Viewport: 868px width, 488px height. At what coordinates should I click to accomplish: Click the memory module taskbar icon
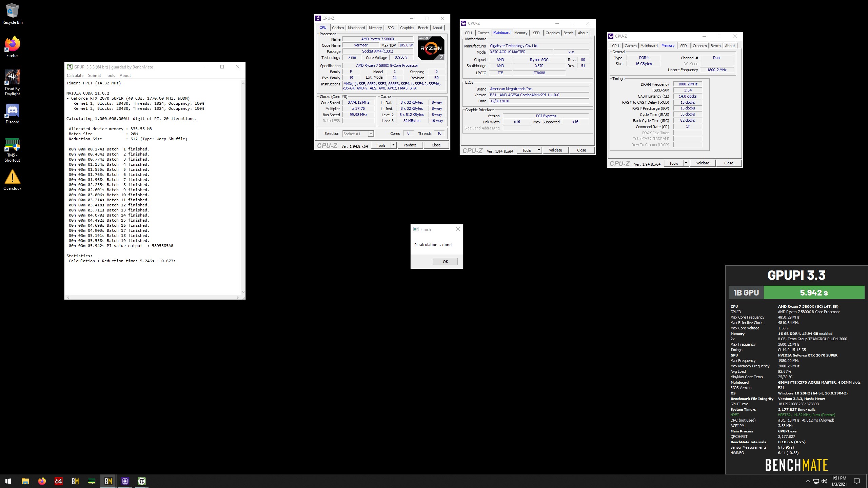pyautogui.click(x=92, y=481)
